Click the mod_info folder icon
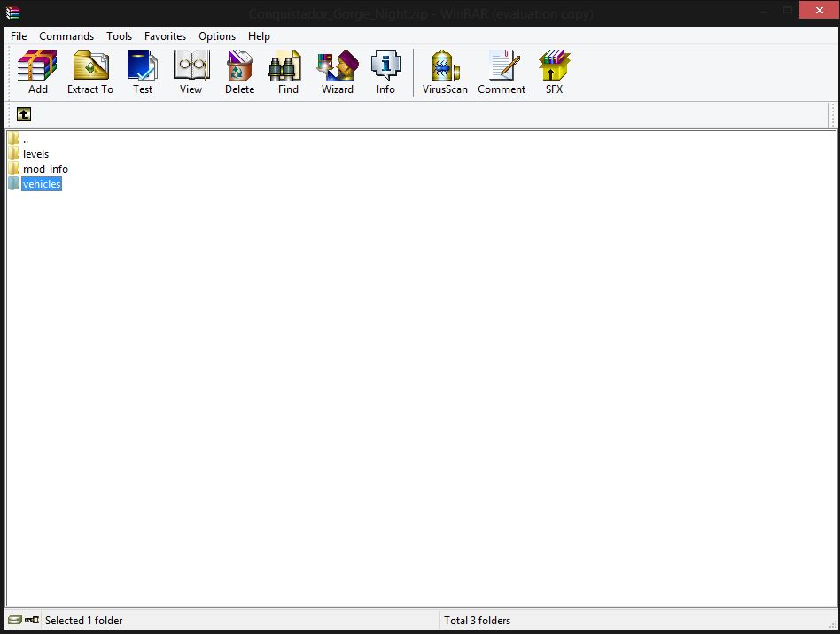 14,168
